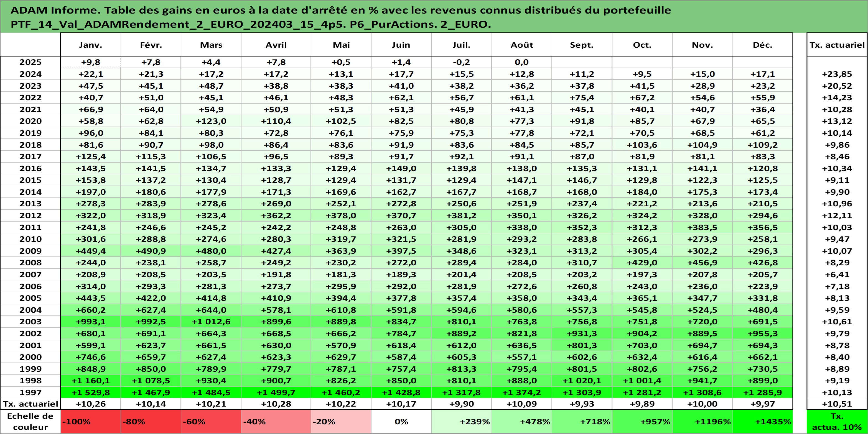Click the +490,9 cell in 2009 row
868x434 pixels.
click(151, 251)
